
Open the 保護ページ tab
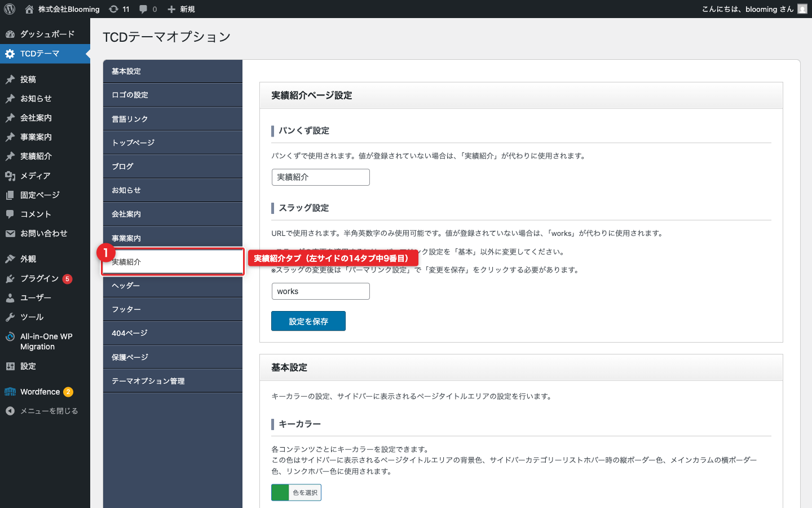click(x=173, y=357)
